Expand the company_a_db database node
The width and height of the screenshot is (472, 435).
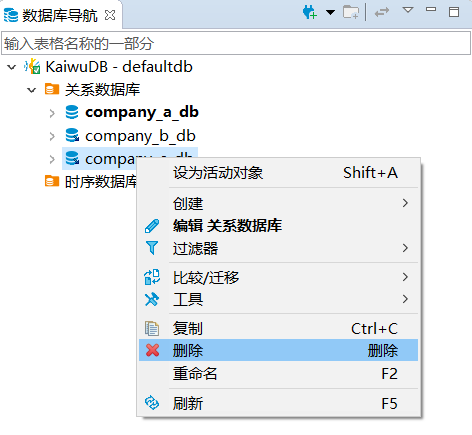52,113
